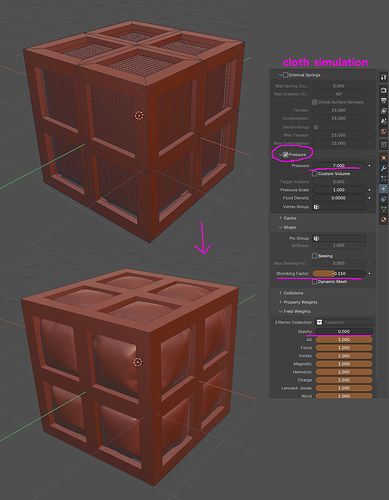Click the animate dot beside Fluid Density
The width and height of the screenshot is (389, 500).
(369, 198)
